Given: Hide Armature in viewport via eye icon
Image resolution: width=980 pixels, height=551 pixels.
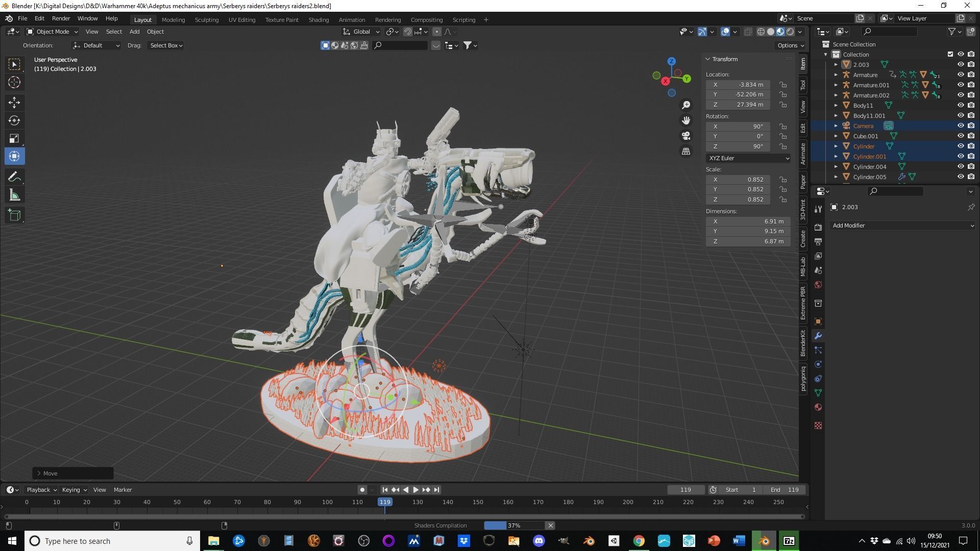Looking at the screenshot, I should (x=961, y=74).
